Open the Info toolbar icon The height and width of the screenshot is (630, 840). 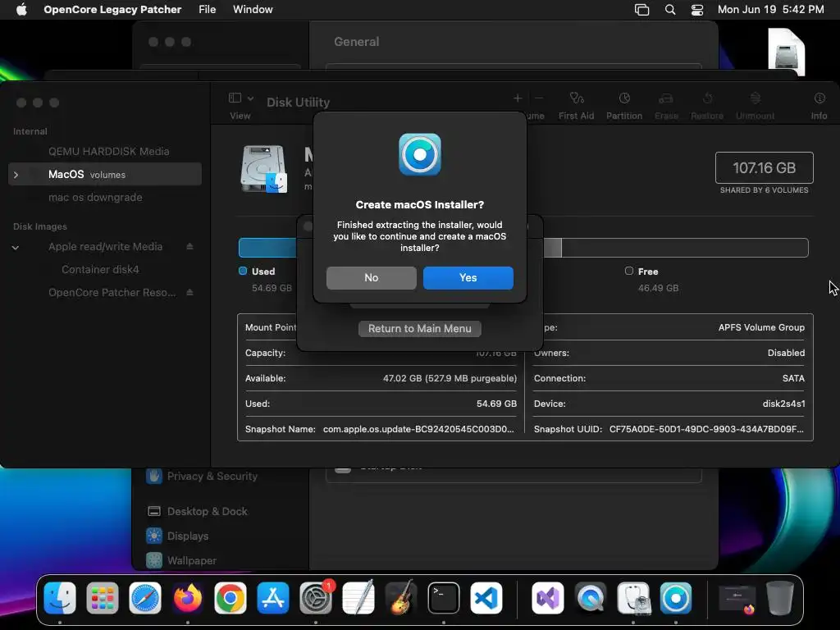(x=819, y=98)
